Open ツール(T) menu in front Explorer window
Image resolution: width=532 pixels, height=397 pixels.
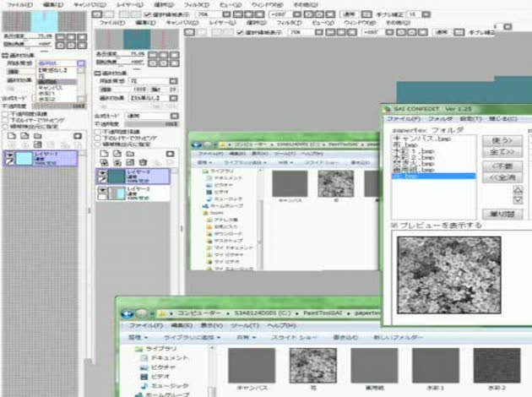coord(244,325)
